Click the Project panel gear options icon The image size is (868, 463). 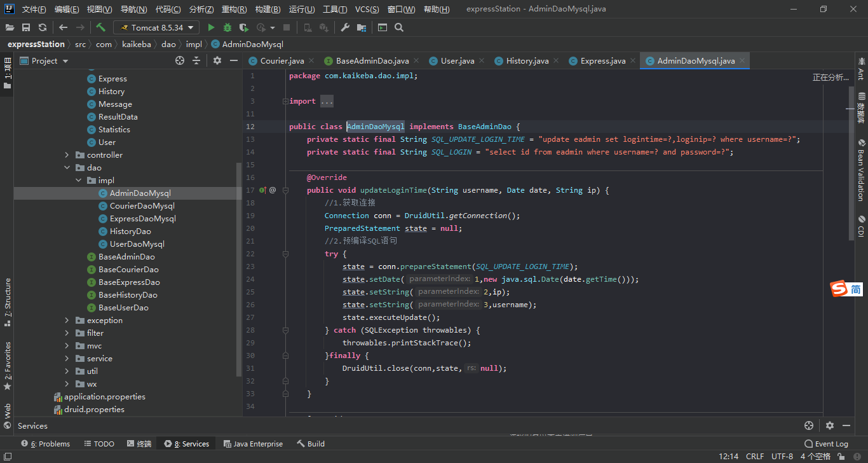217,60
